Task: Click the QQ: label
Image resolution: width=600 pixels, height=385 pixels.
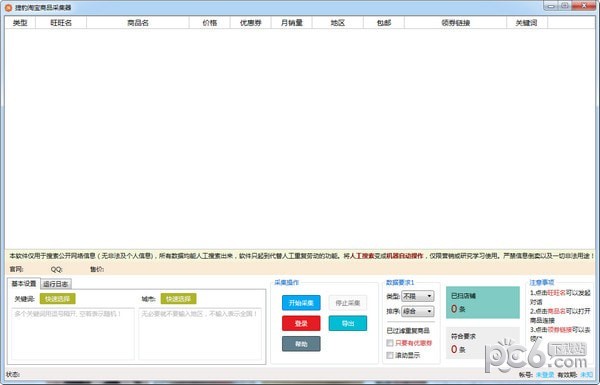Action: [x=56, y=269]
